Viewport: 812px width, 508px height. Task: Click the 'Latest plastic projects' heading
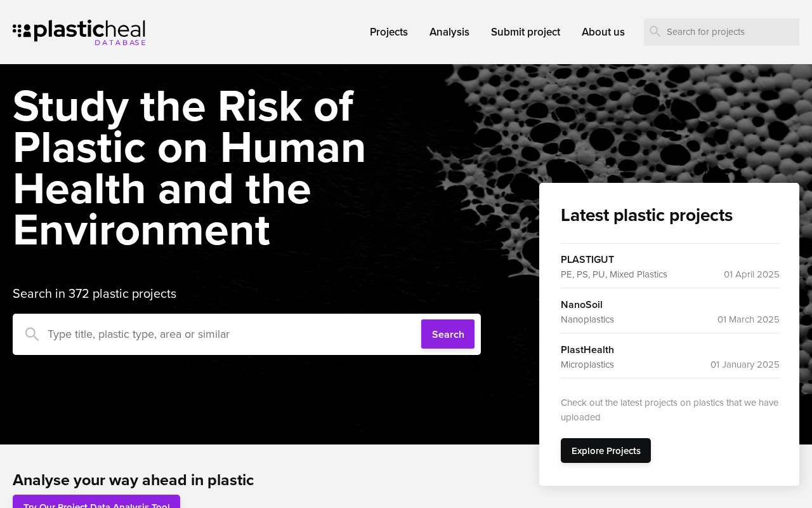pos(646,215)
